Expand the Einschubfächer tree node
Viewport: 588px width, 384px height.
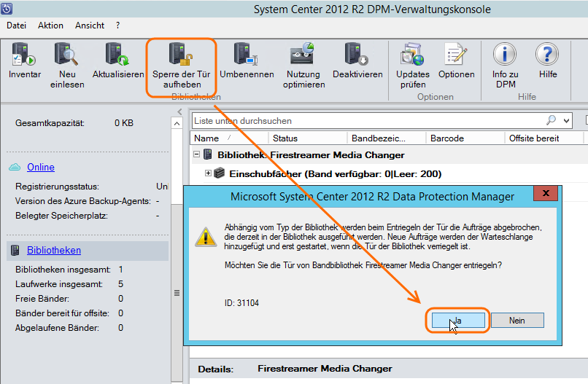209,173
